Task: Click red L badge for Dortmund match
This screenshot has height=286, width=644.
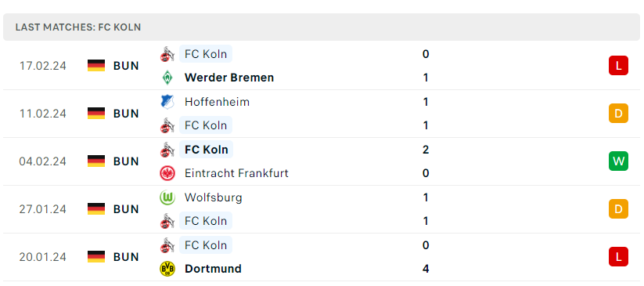Action: [x=618, y=257]
